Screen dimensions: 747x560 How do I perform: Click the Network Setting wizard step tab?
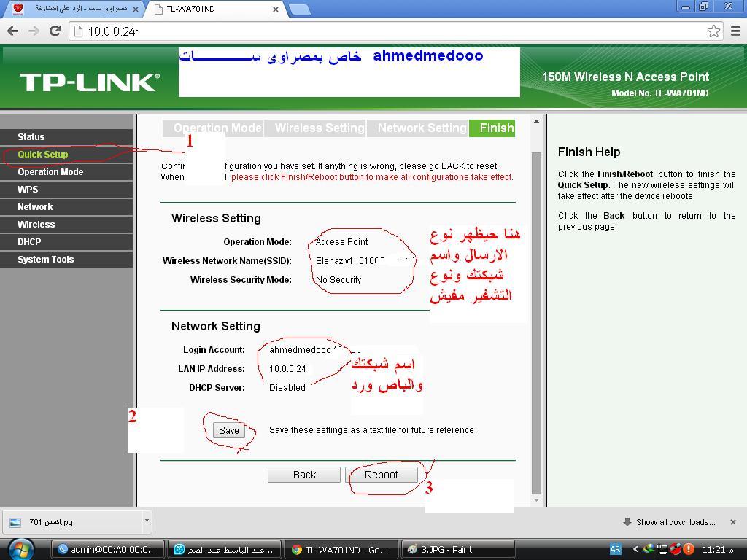click(418, 128)
